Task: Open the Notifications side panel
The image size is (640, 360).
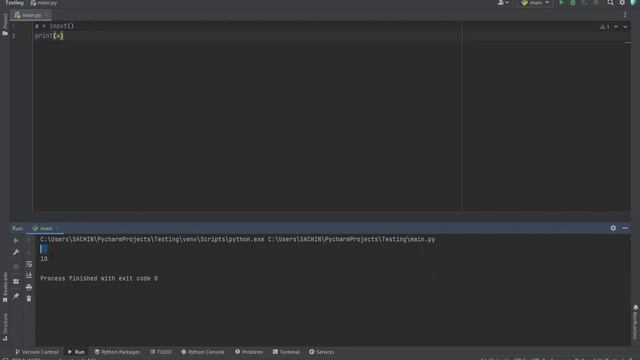Action: [636, 322]
